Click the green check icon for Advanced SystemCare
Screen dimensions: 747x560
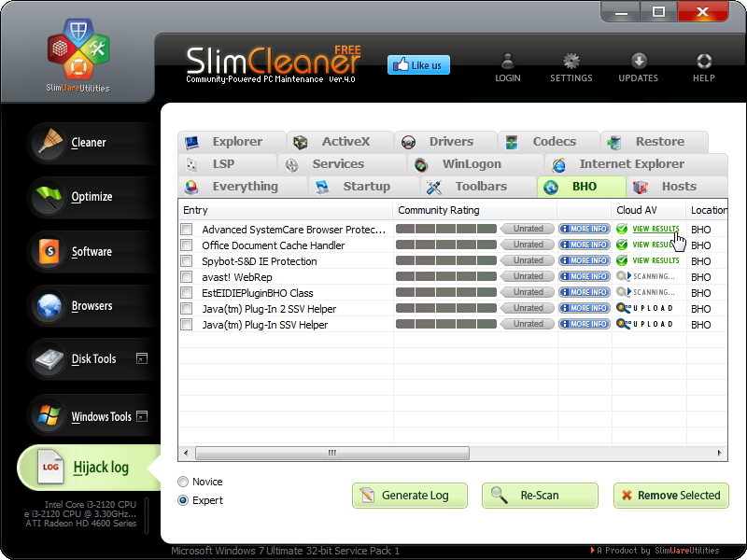622,229
